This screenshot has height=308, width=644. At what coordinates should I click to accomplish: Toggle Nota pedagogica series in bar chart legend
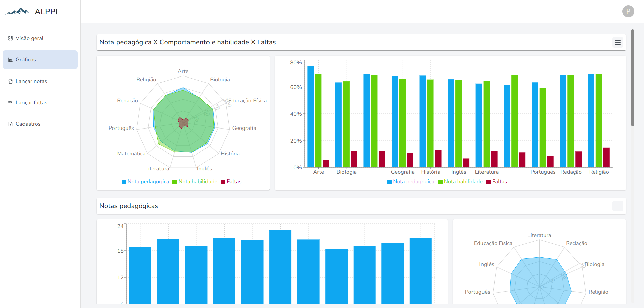tap(410, 182)
